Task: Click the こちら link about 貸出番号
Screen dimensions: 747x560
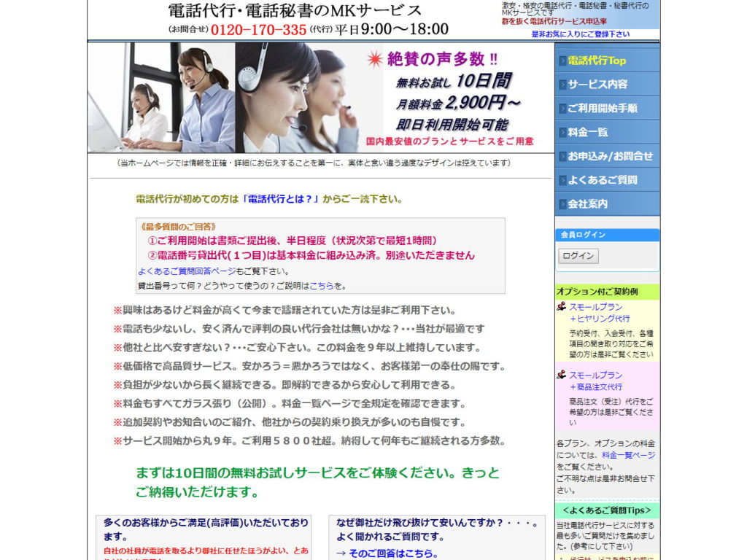Action: [x=321, y=286]
